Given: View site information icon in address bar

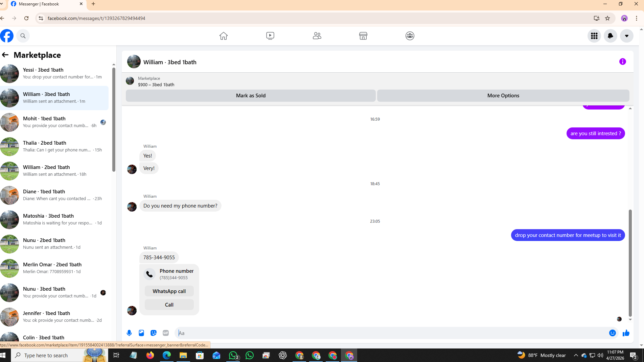Looking at the screenshot, I should coord(41,18).
